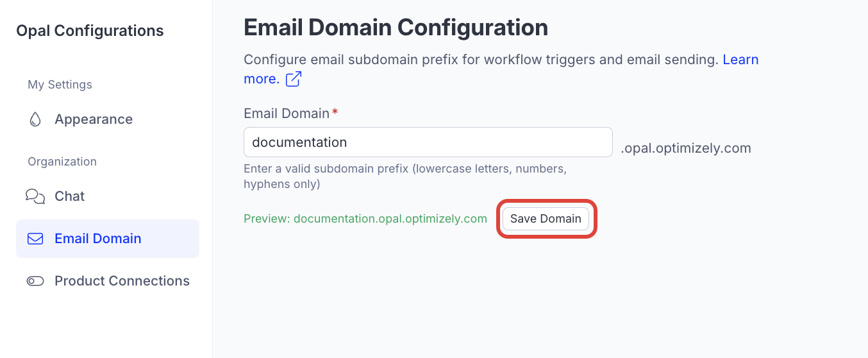Click the Product Connections toggle icon

(35, 281)
